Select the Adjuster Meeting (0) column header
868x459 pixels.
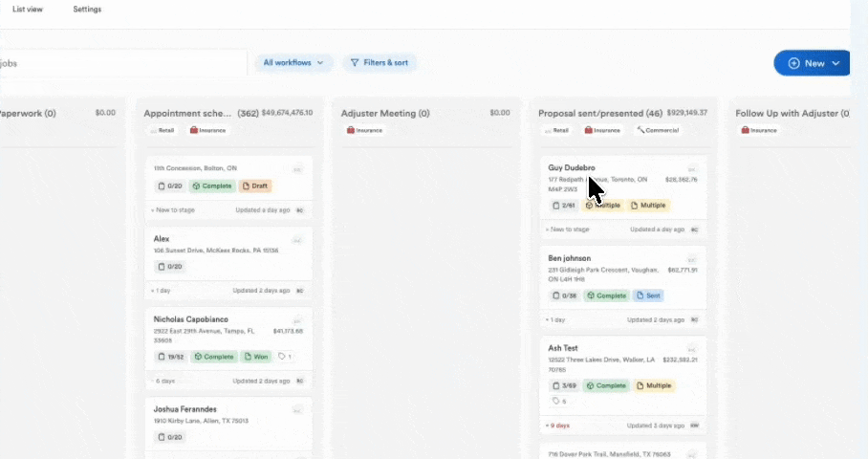click(385, 113)
